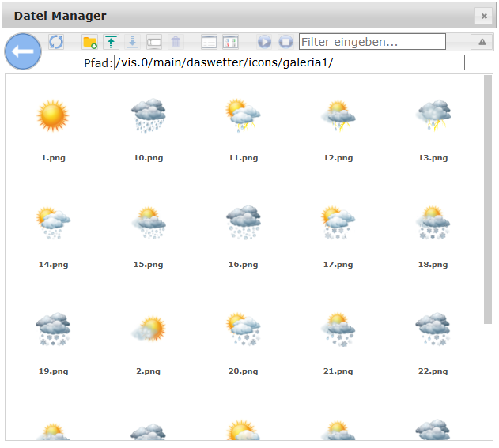Rename the selected file
This screenshot has width=499, height=448.
154,42
